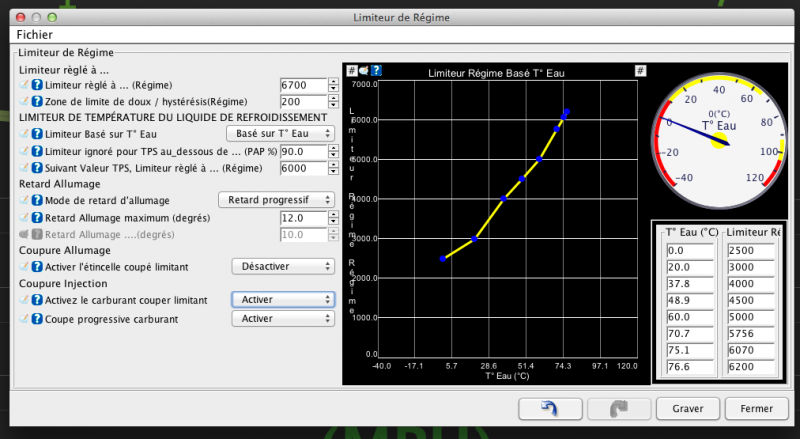Select Limiteur cell 4000

[751, 284]
